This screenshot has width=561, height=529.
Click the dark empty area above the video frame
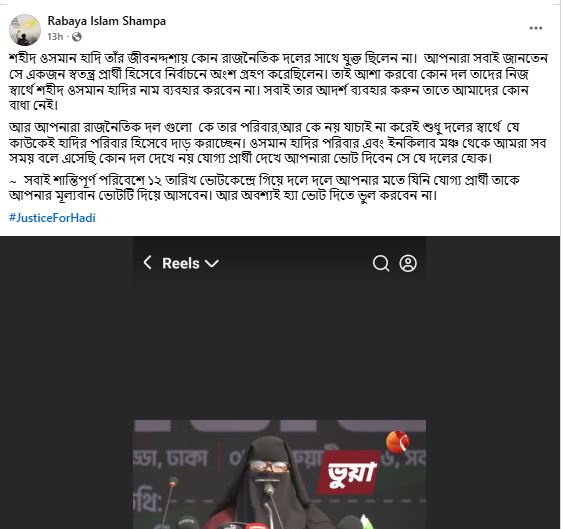tap(280, 352)
